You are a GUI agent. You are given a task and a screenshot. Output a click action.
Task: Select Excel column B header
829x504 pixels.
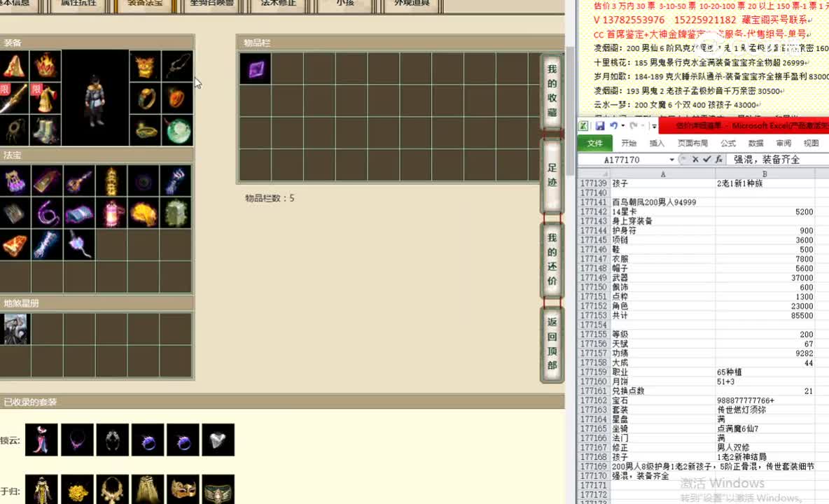[765, 174]
